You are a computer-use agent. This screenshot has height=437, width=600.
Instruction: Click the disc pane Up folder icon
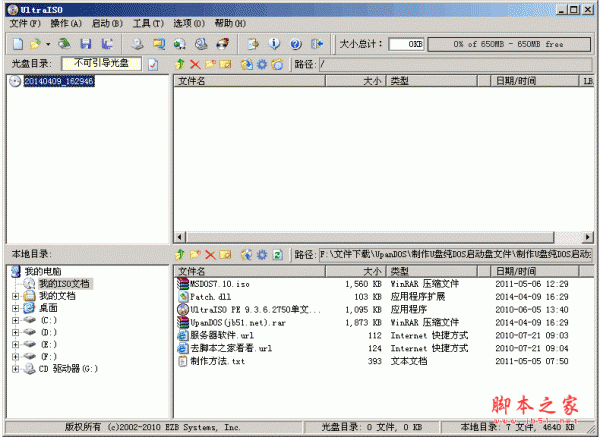[179, 64]
